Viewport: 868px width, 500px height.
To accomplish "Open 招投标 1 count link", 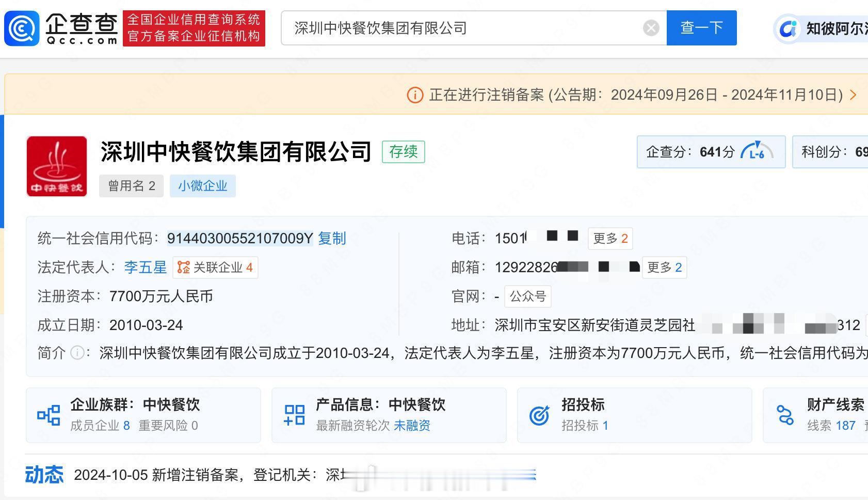I will click(585, 426).
